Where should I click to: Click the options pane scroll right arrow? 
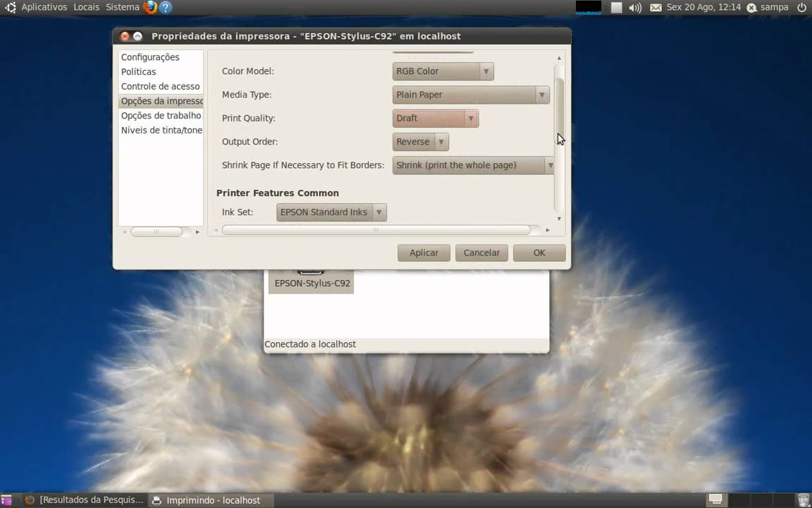point(548,229)
